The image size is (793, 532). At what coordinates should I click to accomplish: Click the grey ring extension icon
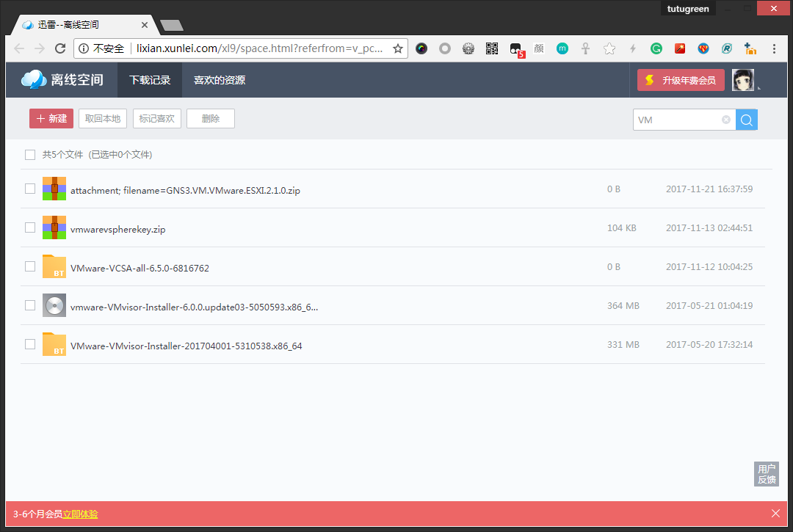click(444, 48)
